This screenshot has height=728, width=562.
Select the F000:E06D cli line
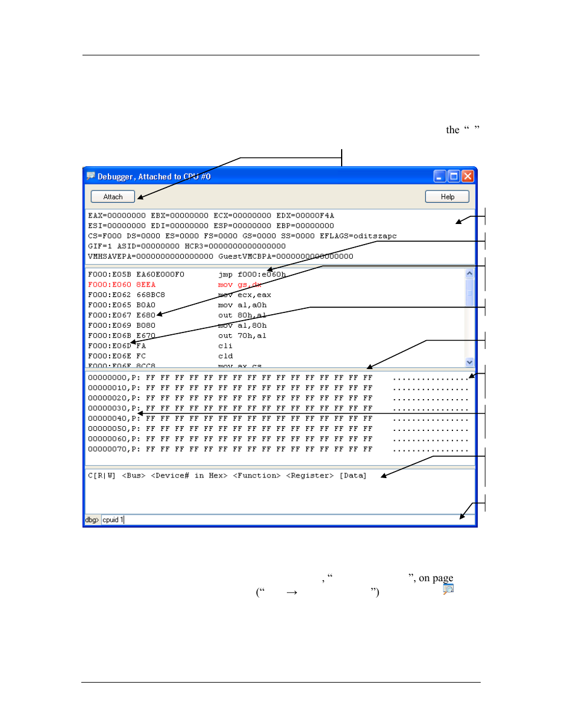coord(160,346)
